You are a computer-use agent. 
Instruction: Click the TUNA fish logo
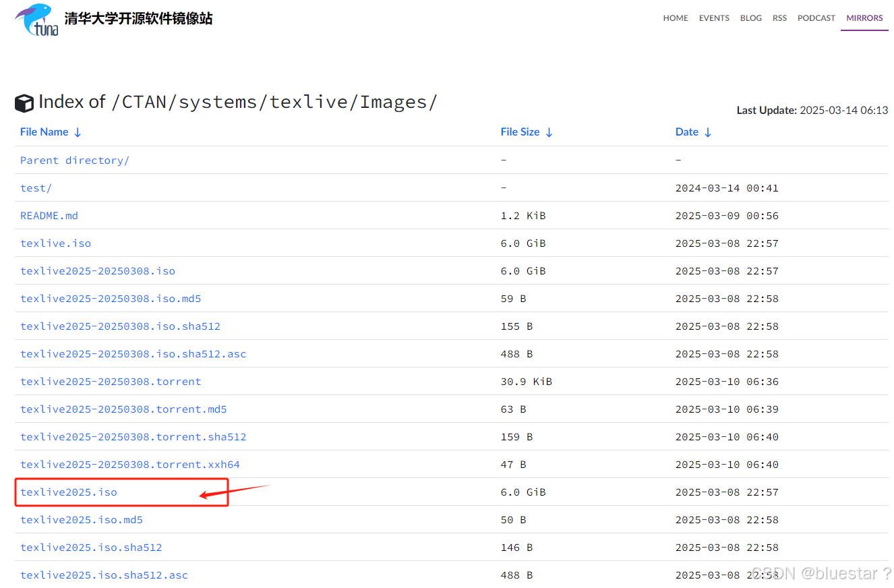(36, 20)
